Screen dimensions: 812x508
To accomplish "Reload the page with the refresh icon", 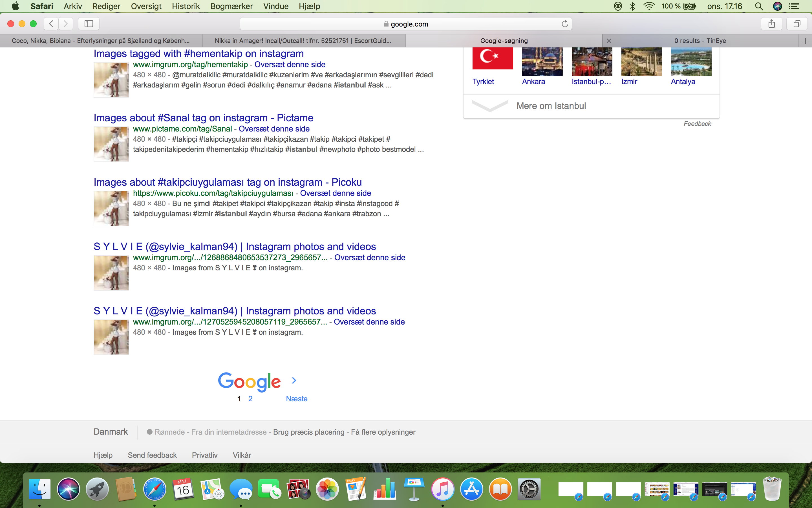I will (x=565, y=23).
